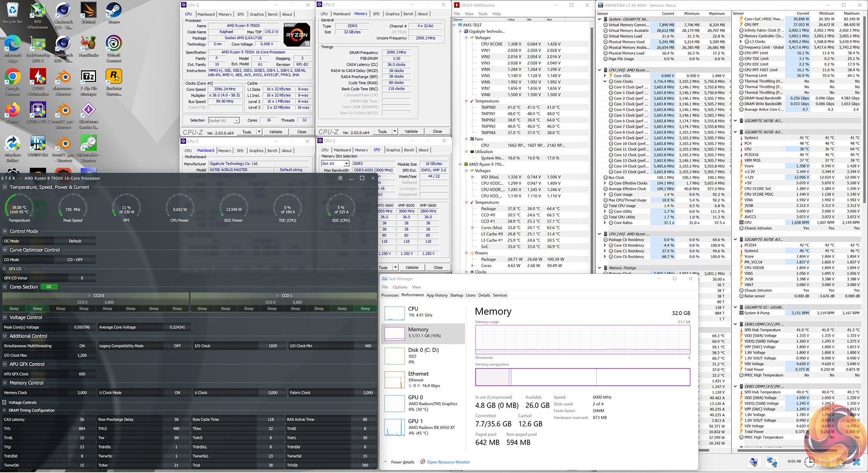
Task: Collapse the Control Mode section
Action: [x=5, y=231]
